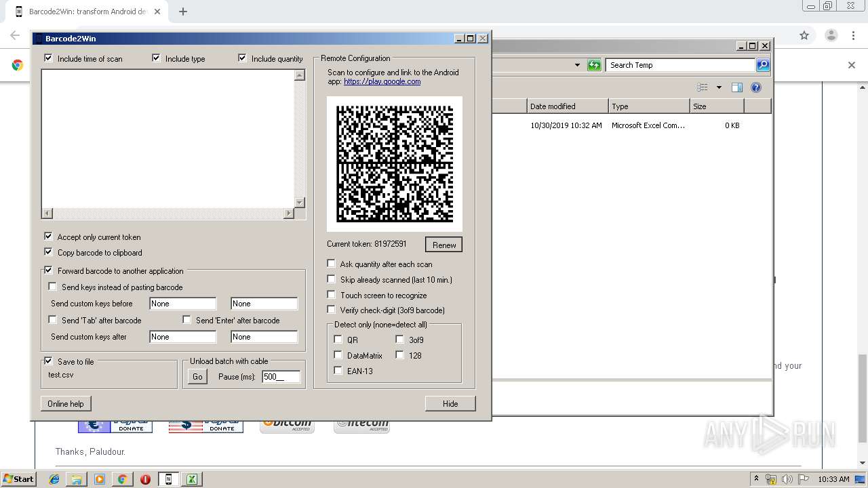
Task: Select the Barcode2Win Chrome tab
Action: click(88, 12)
